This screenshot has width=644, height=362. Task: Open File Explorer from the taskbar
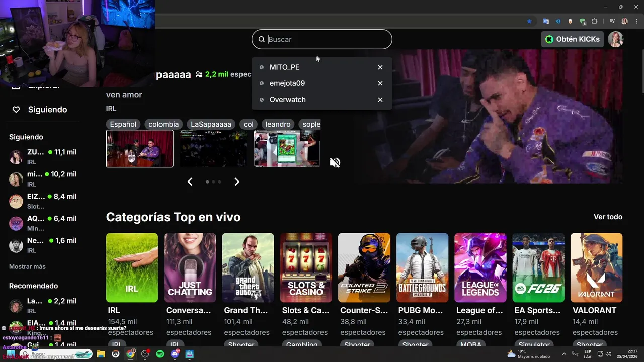pos(101,354)
